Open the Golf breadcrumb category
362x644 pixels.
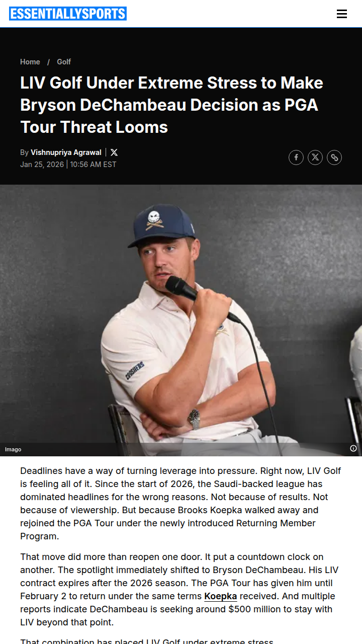(x=64, y=62)
